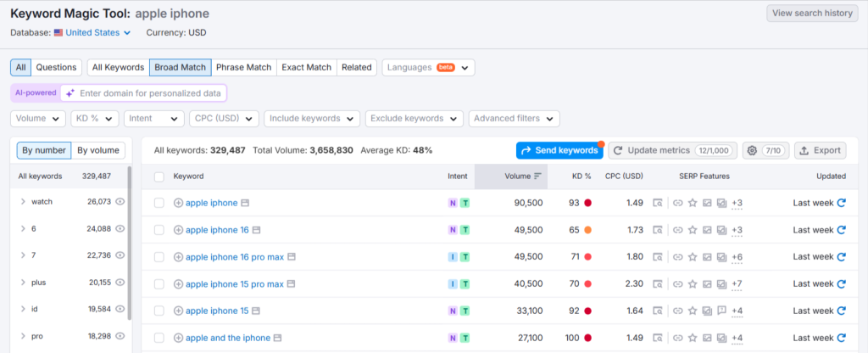Open apple and the iphone keyword link

[x=228, y=338]
